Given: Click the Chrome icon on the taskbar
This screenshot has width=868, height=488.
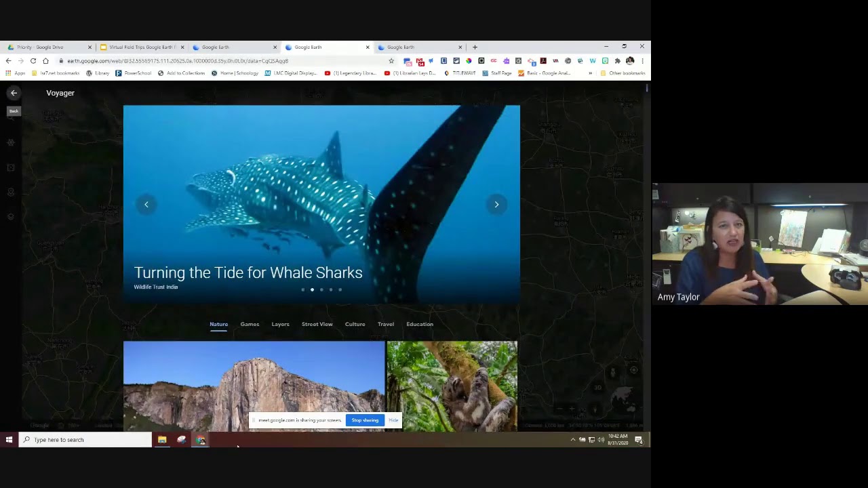Looking at the screenshot, I should (201, 440).
